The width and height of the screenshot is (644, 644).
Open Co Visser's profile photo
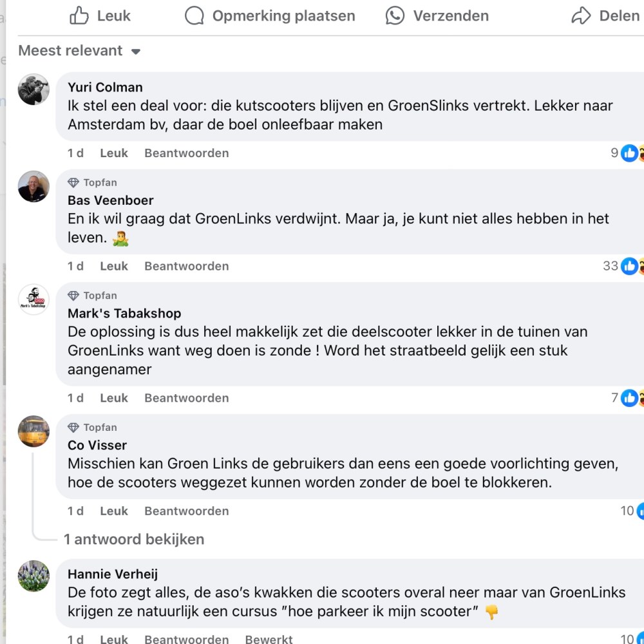pos(33,431)
